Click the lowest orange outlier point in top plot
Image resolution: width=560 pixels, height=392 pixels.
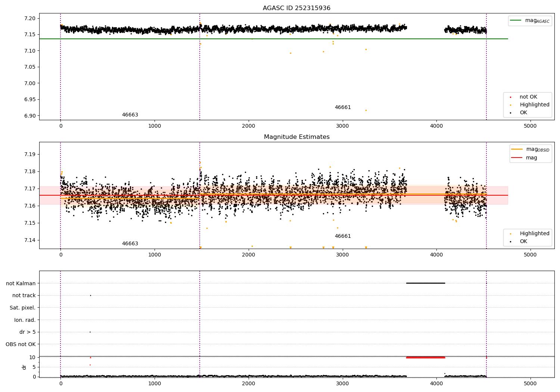pos(366,110)
